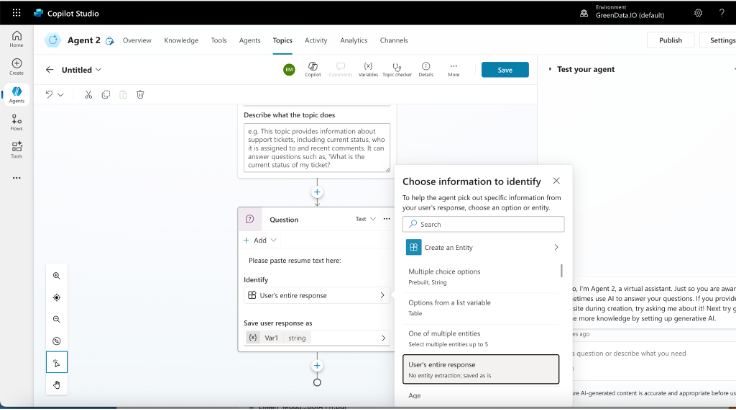736x410 pixels.
Task: Open the Copilot toolbar icon
Action: [313, 69]
